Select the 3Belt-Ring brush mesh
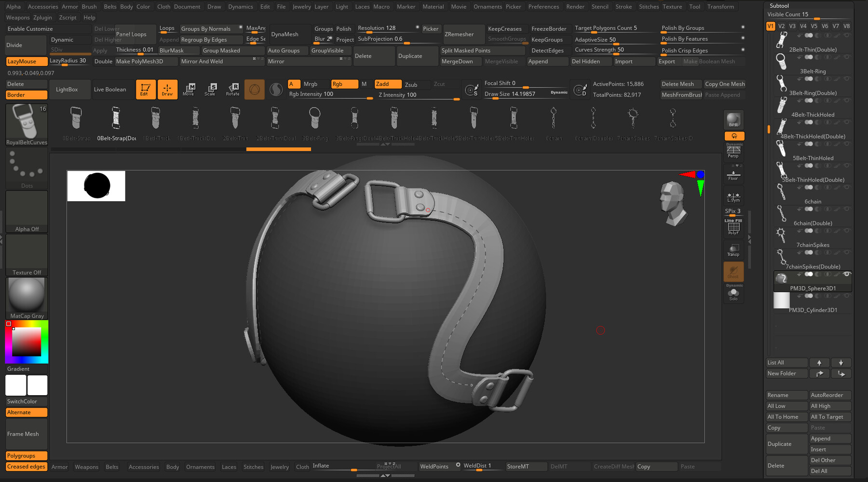This screenshot has width=868, height=482. tap(315, 124)
